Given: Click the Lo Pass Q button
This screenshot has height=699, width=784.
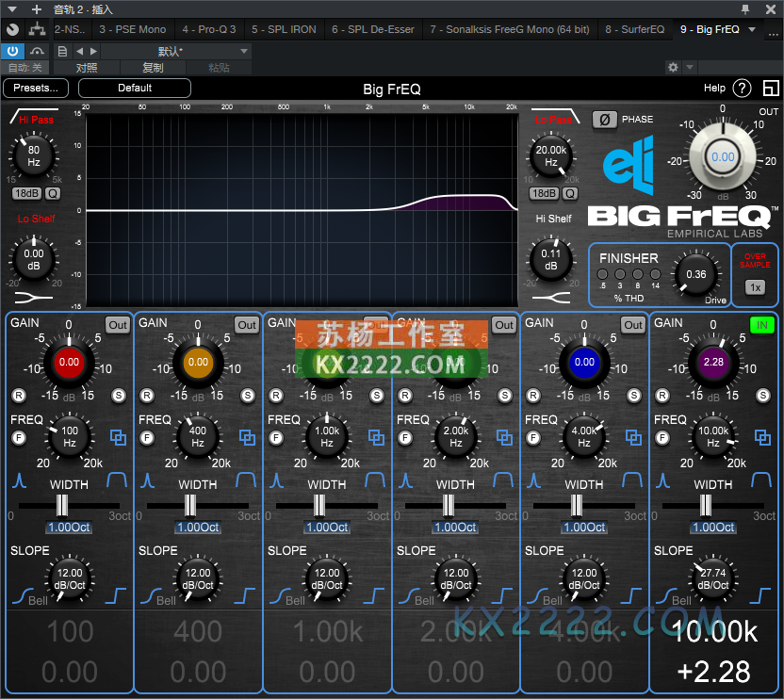Looking at the screenshot, I should pyautogui.click(x=570, y=193).
